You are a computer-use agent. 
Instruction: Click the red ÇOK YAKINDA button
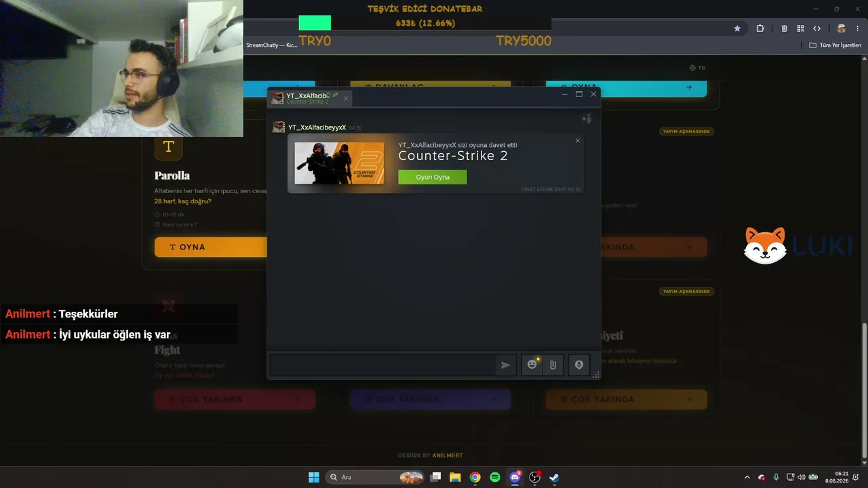point(235,399)
